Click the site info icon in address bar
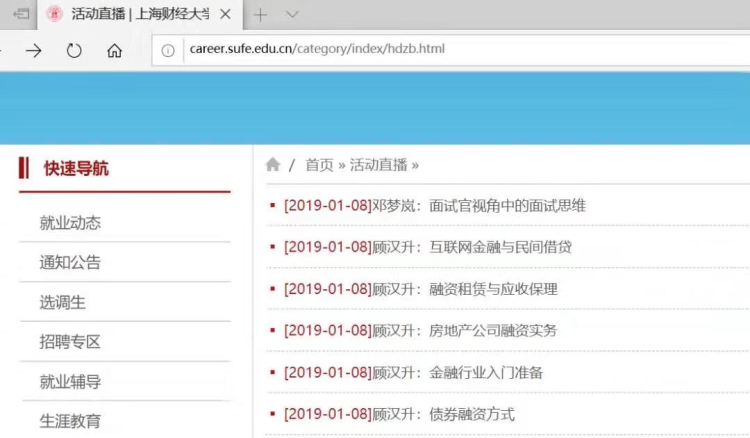The image size is (750, 438). tap(168, 50)
